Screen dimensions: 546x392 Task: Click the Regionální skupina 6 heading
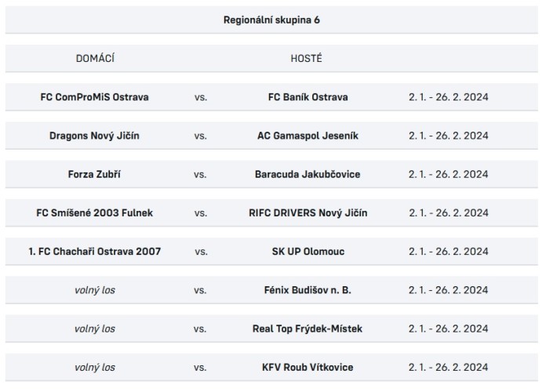click(271, 20)
